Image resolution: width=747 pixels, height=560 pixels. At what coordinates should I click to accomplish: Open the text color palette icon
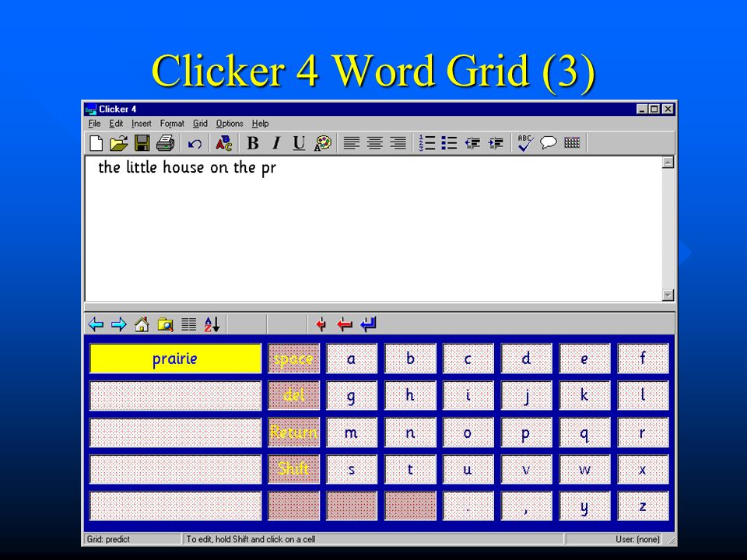point(322,143)
